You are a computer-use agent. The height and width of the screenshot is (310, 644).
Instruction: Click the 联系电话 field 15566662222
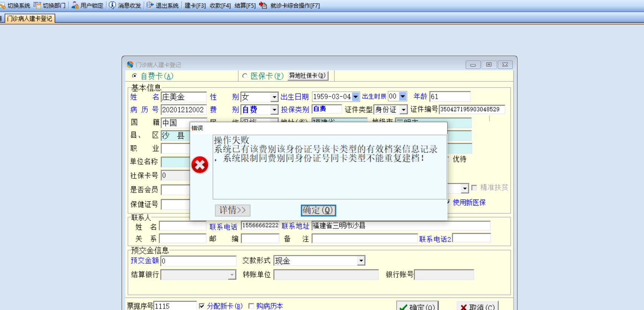[260, 226]
